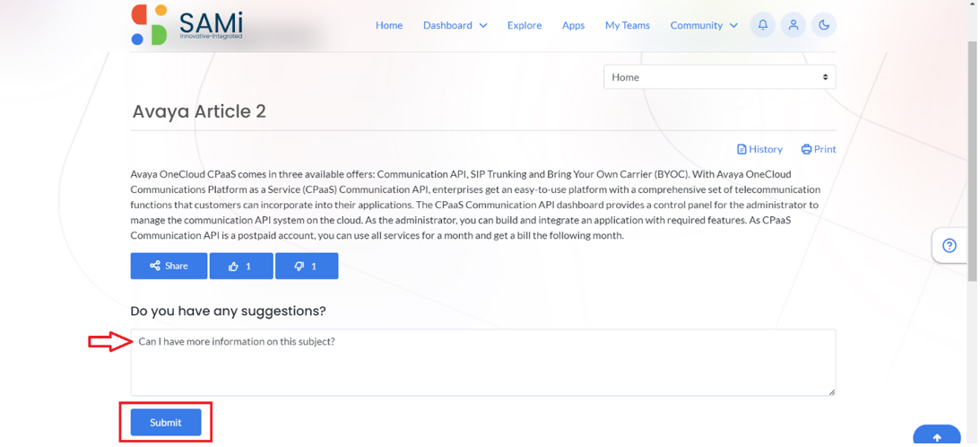This screenshot has width=980, height=447.
Task: Open the help question mark widget
Action: (x=949, y=245)
